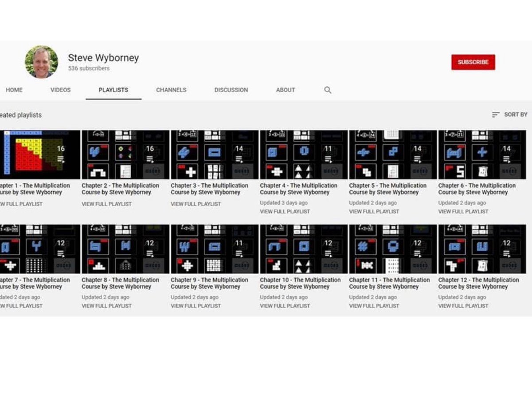This screenshot has width=532, height=407.
Task: Click the channel search magnifier icon
Action: (x=328, y=90)
